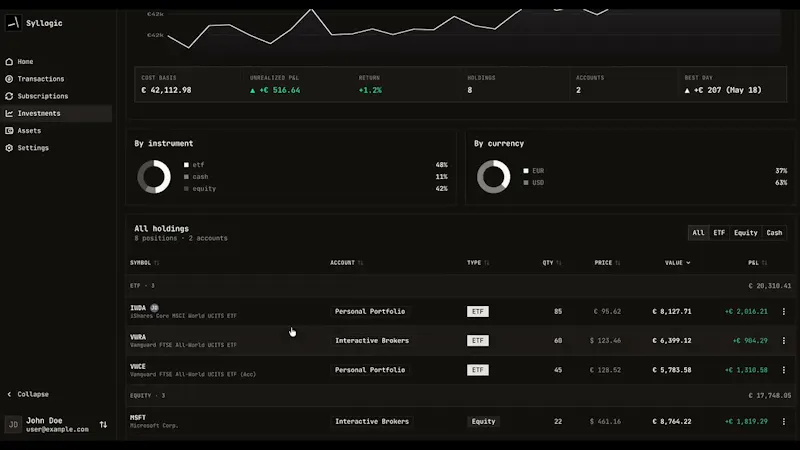Click the Return value +1.2%
The image size is (800, 450).
coord(370,90)
